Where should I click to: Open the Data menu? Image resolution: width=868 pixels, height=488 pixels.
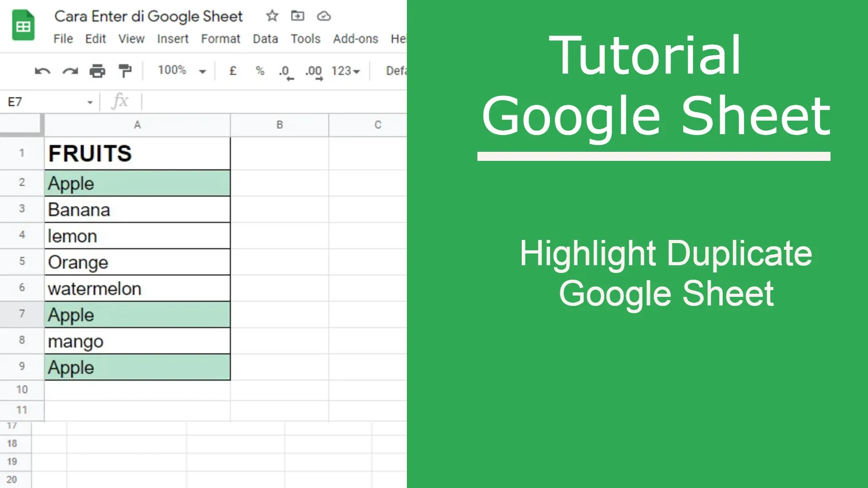tap(265, 39)
